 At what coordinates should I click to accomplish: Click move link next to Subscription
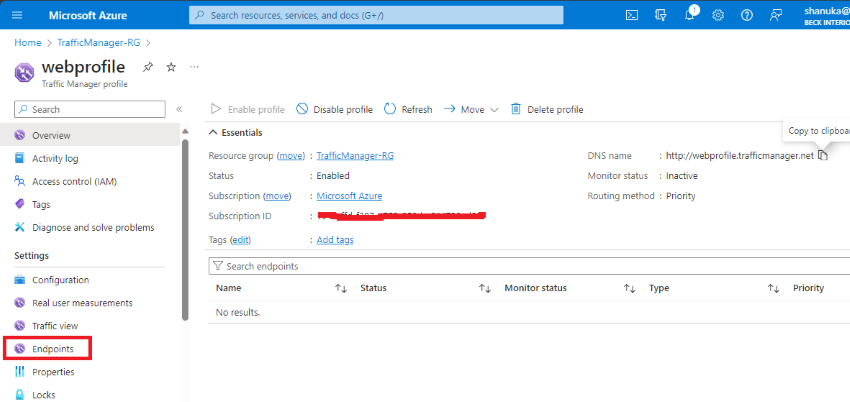pyautogui.click(x=277, y=196)
